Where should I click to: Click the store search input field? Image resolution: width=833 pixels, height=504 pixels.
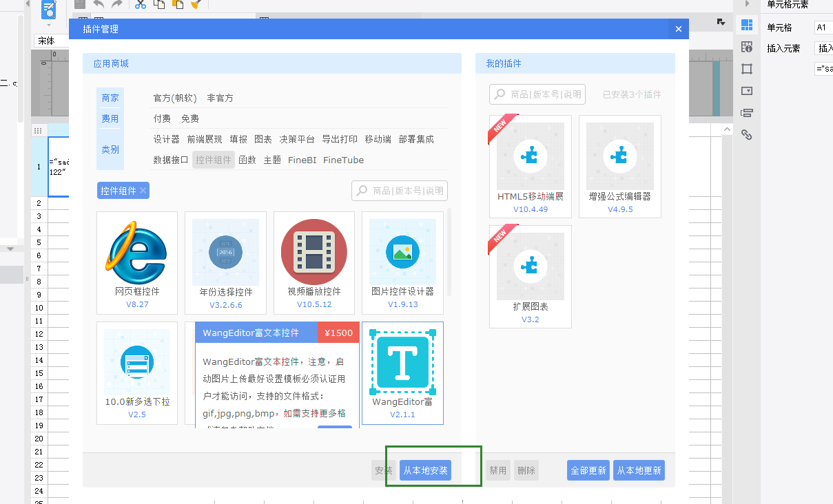[400, 191]
